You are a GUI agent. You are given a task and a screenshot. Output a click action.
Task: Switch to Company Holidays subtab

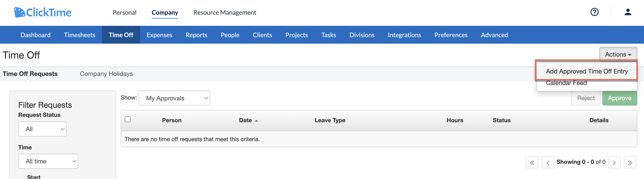(x=106, y=74)
